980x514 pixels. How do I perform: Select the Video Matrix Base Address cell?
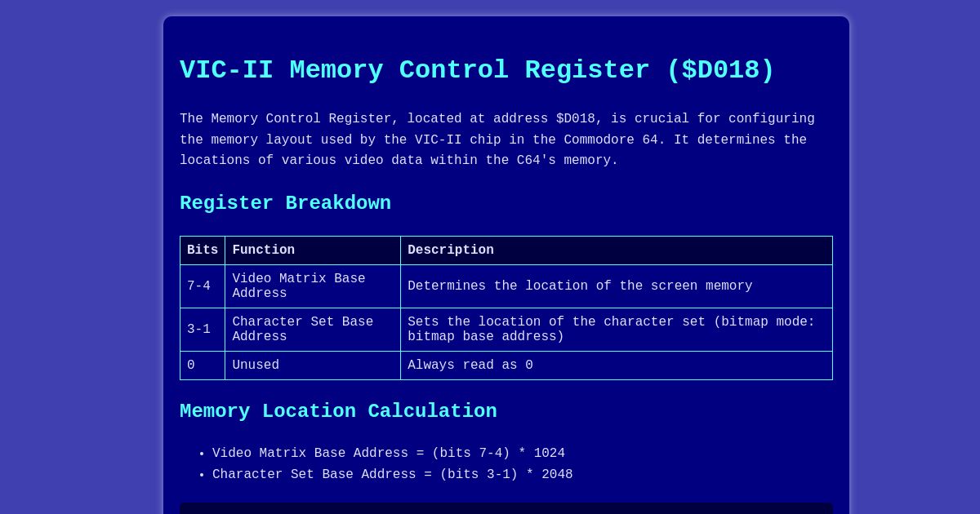point(299,286)
